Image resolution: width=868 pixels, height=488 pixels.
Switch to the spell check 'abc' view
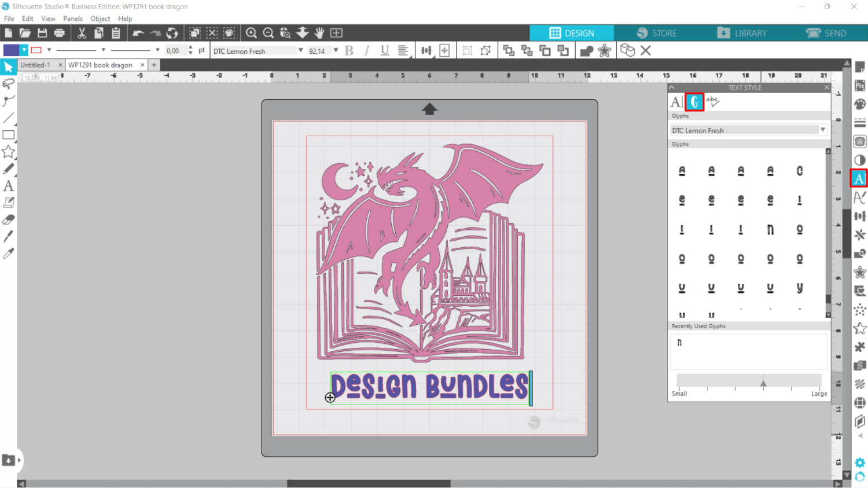[713, 102]
